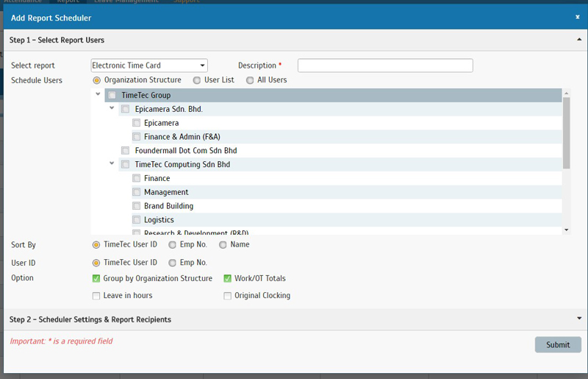Tick the Logistics checkbox
The width and height of the screenshot is (588, 379).
(x=137, y=220)
